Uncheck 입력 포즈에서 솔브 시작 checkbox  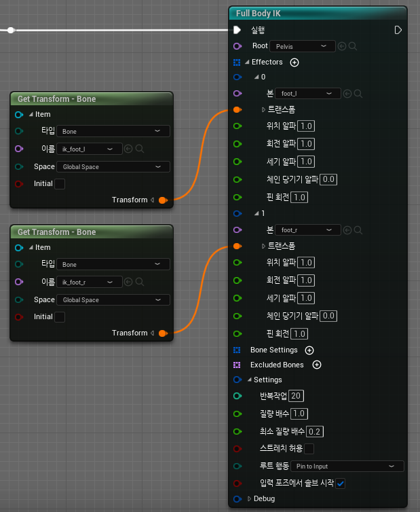pyautogui.click(x=341, y=483)
